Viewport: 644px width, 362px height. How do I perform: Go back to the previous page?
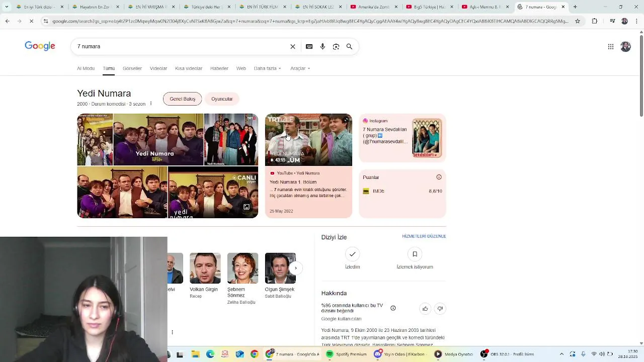pos(7,21)
